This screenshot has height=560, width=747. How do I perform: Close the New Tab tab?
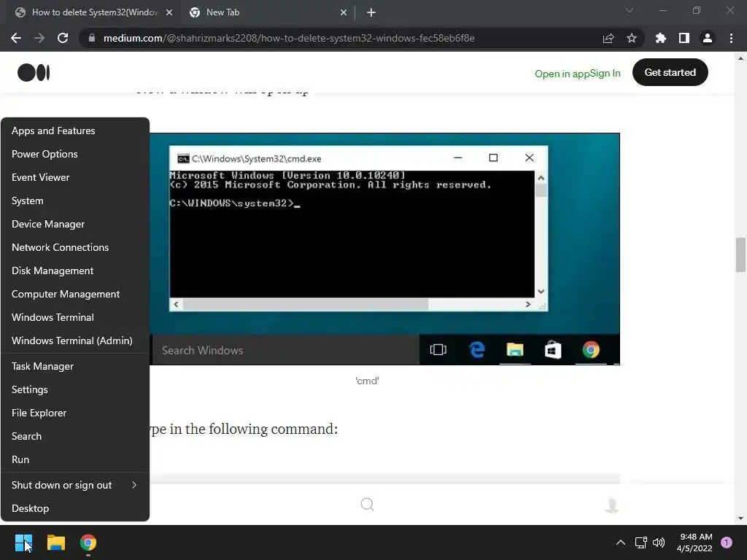tap(344, 13)
